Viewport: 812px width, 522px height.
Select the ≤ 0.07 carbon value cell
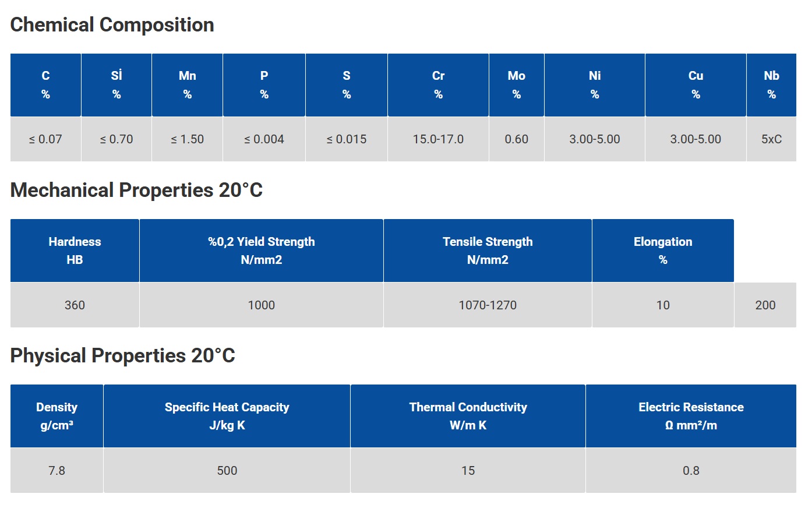[x=45, y=139]
